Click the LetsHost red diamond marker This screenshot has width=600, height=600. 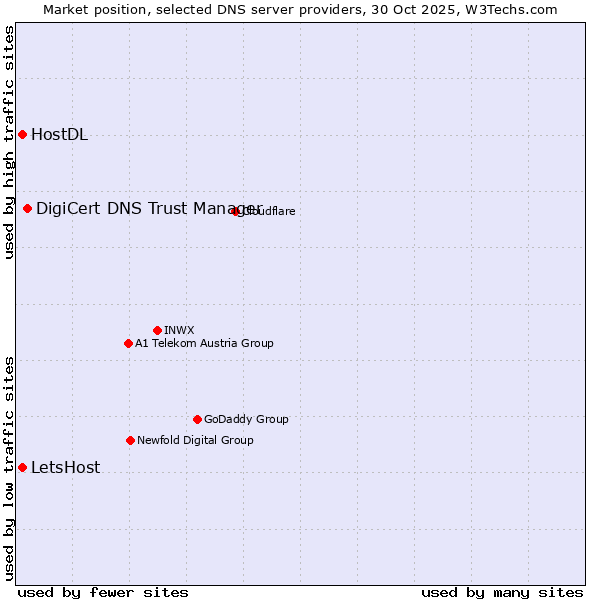coord(22,468)
